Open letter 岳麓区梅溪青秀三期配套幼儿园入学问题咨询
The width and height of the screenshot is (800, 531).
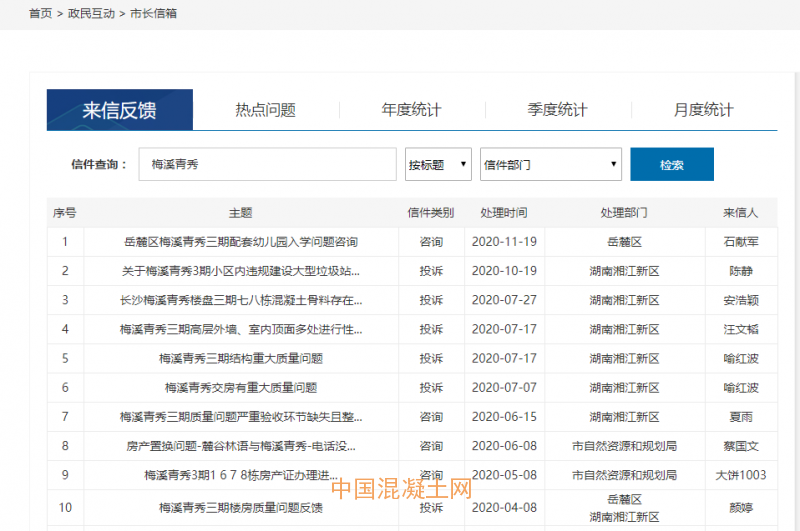click(x=240, y=242)
